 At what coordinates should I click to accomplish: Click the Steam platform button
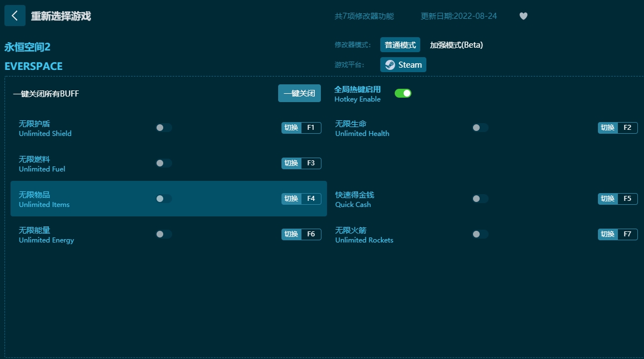(403, 65)
